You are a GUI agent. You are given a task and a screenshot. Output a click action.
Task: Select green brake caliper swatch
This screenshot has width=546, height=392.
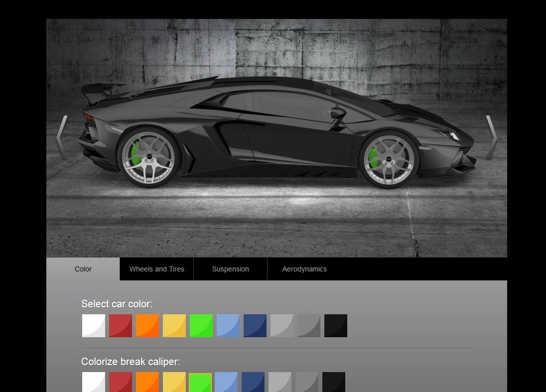coord(200,382)
